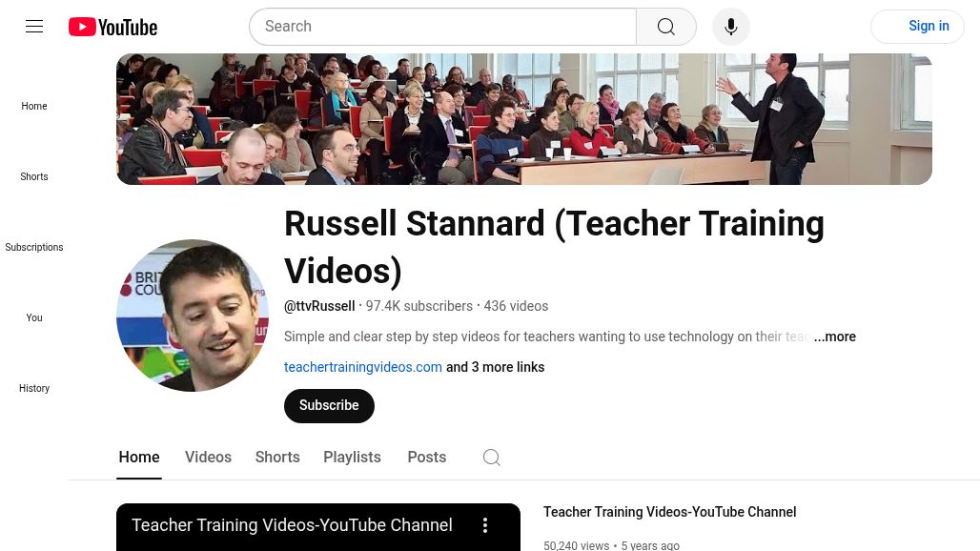
Task: Open Subscriptions in sidebar
Action: (x=34, y=248)
